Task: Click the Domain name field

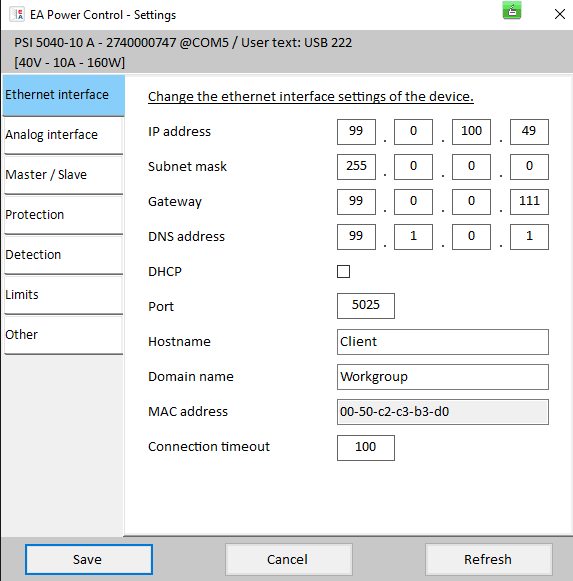Action: (443, 377)
